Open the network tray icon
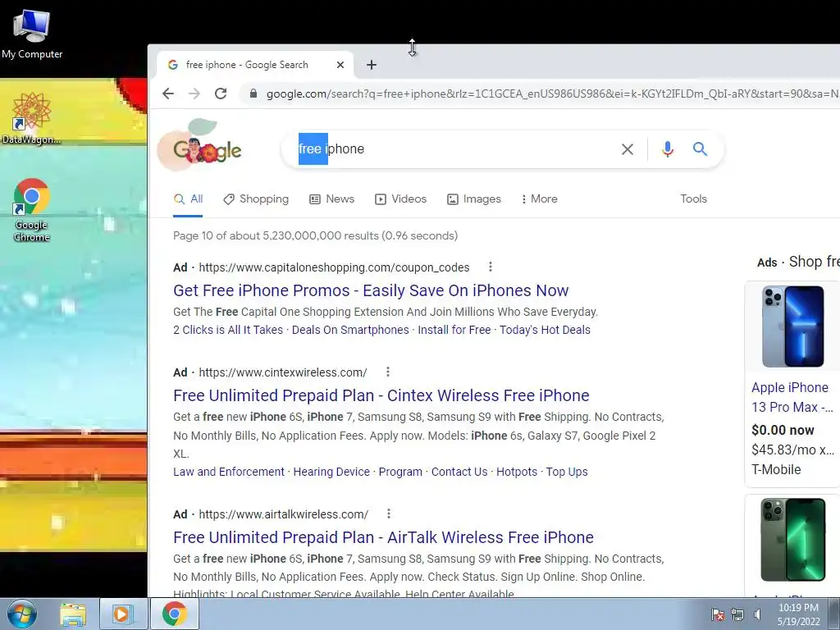The height and width of the screenshot is (630, 840). (737, 614)
